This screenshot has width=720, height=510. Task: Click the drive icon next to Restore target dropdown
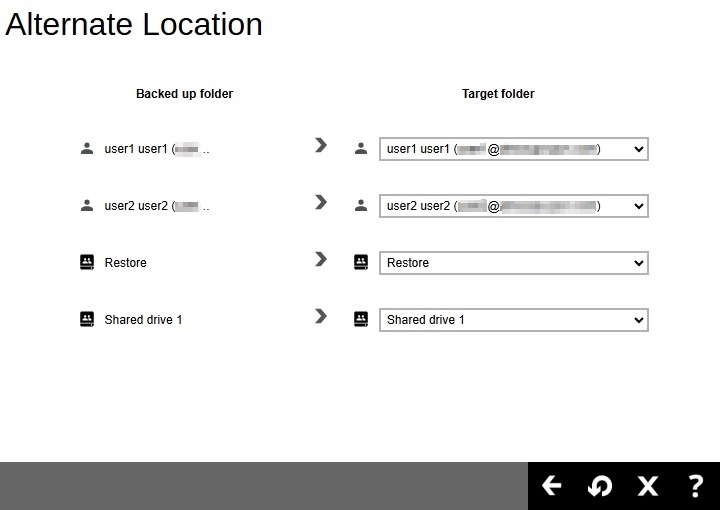point(361,263)
